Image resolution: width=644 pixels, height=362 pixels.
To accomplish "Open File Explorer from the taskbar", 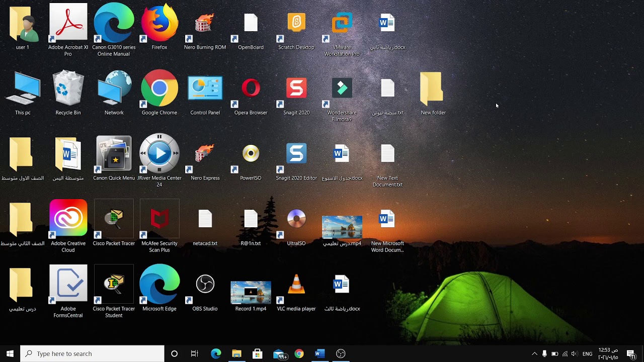I will coord(236,353).
